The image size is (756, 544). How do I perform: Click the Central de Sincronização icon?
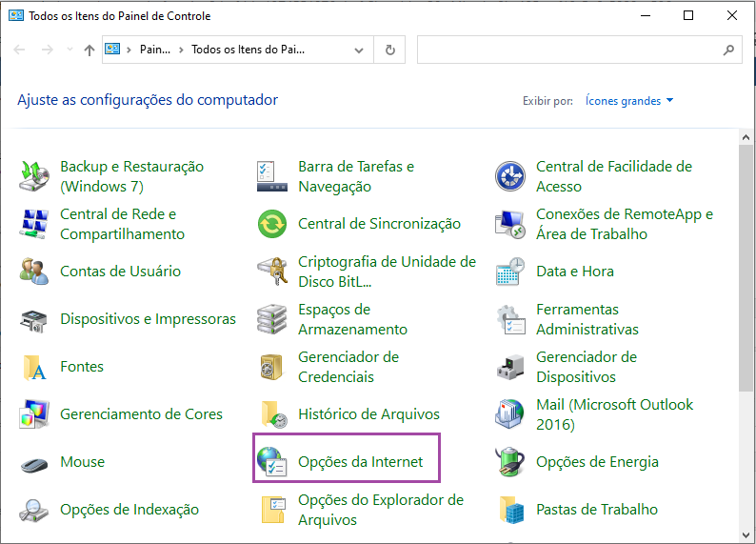[x=272, y=224]
